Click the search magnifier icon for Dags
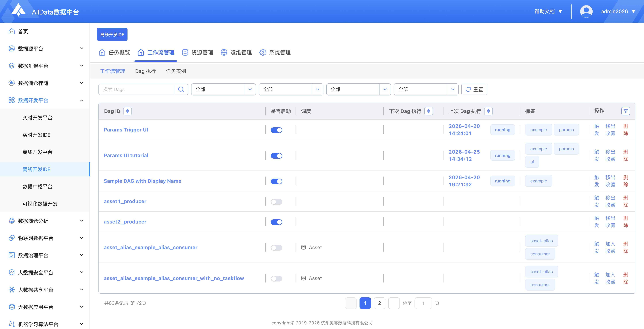Screen dimensions: 644x329 [181, 89]
